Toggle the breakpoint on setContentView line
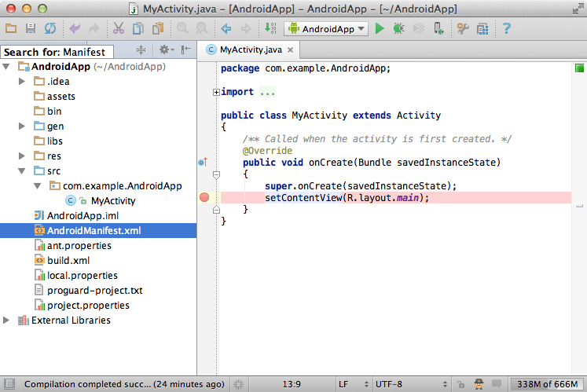The image size is (587, 392). (204, 197)
